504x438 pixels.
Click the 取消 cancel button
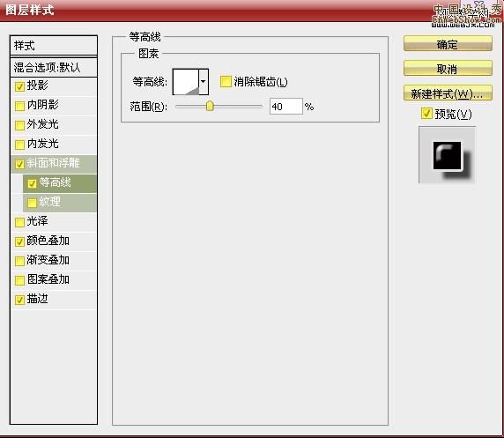click(x=448, y=68)
